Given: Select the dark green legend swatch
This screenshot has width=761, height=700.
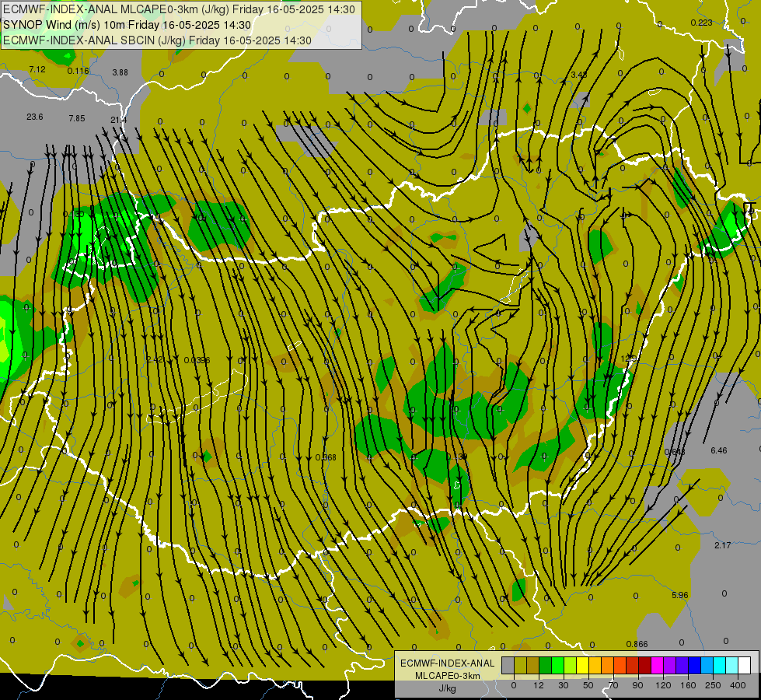Looking at the screenshot, I should pos(546,666).
